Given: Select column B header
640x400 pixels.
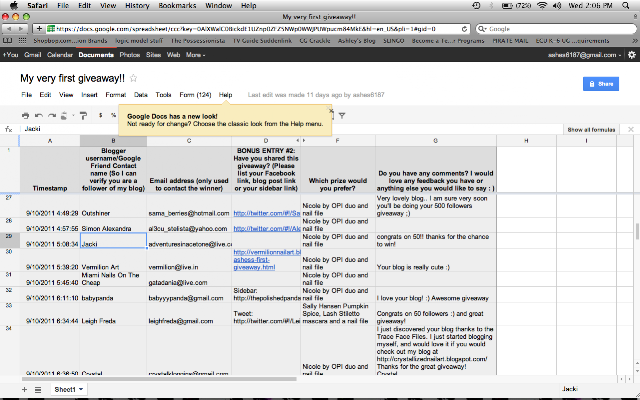Looking at the screenshot, I should click(x=113, y=140).
